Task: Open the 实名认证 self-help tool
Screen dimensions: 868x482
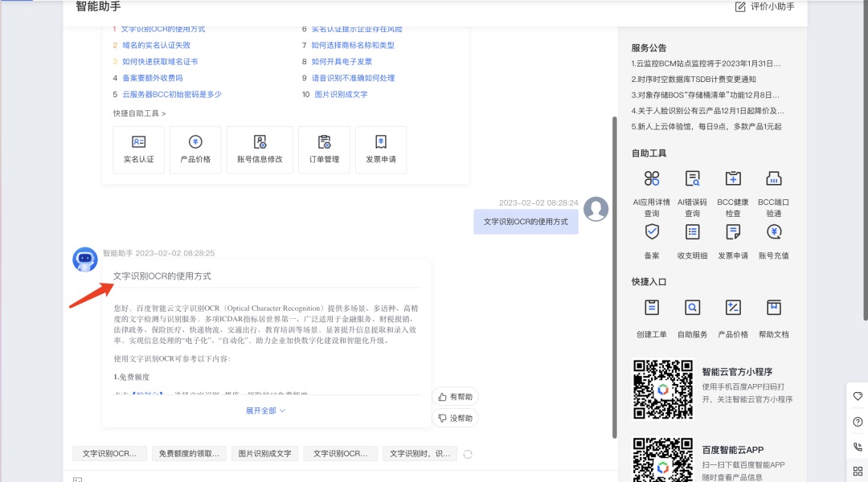Action: point(138,150)
